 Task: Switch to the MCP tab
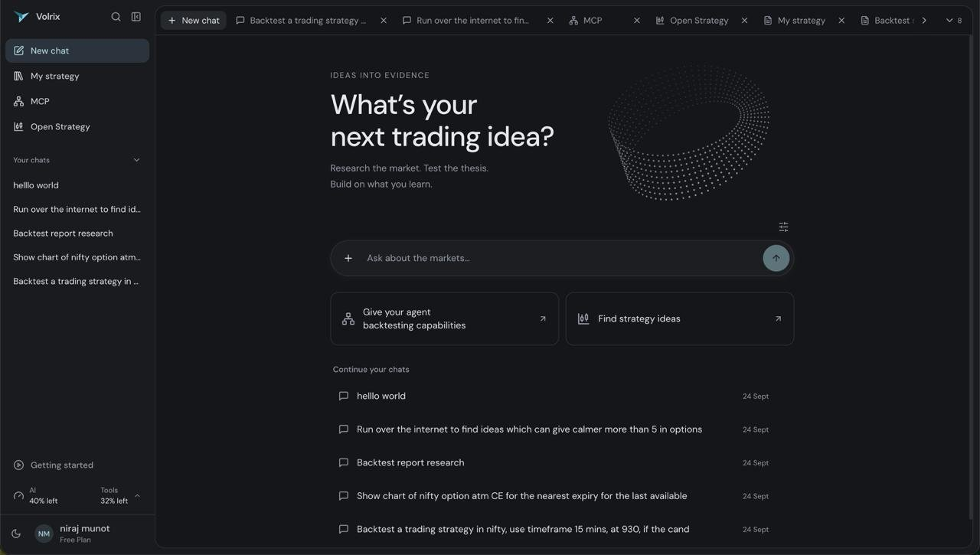click(593, 21)
